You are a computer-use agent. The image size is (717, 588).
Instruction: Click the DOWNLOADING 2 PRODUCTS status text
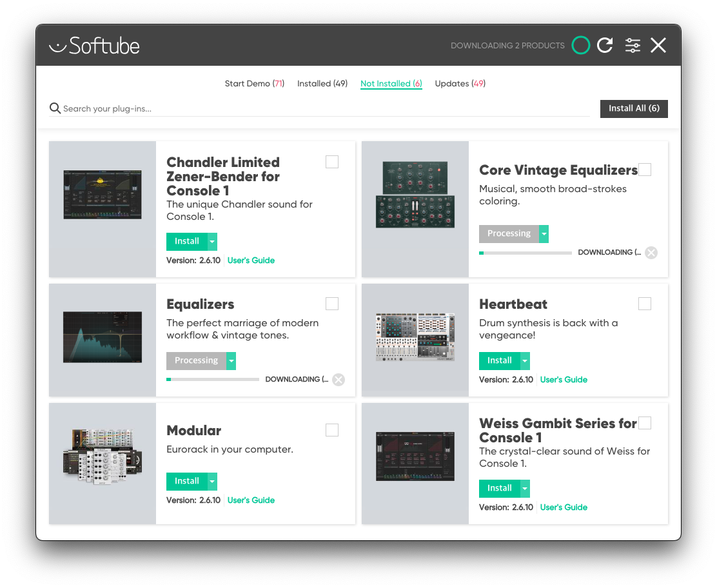tap(507, 46)
